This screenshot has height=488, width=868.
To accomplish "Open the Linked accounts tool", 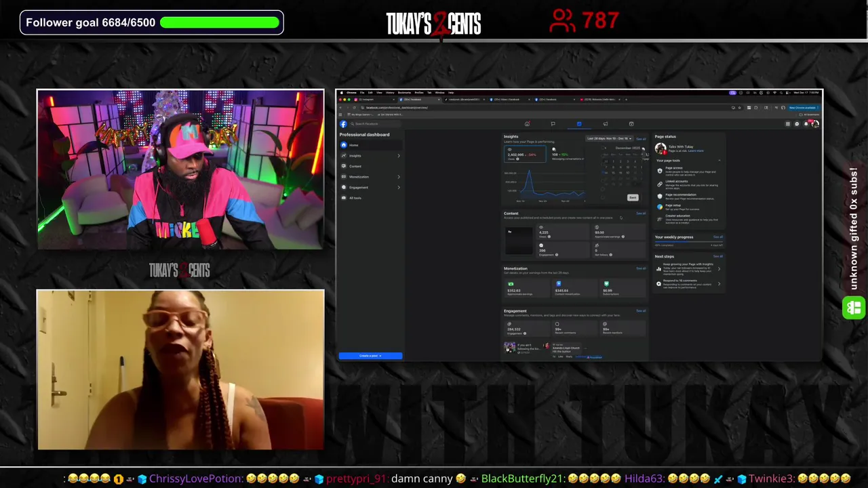I will (x=688, y=184).
